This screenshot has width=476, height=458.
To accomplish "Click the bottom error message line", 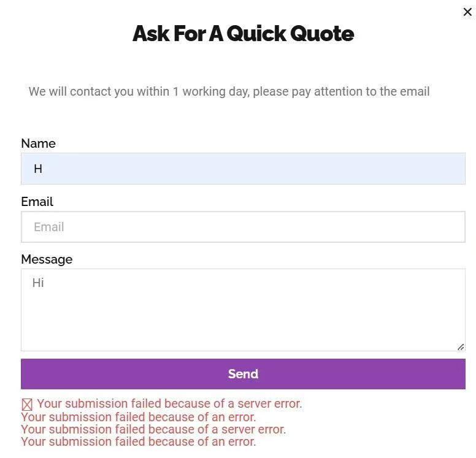I will click(138, 442).
